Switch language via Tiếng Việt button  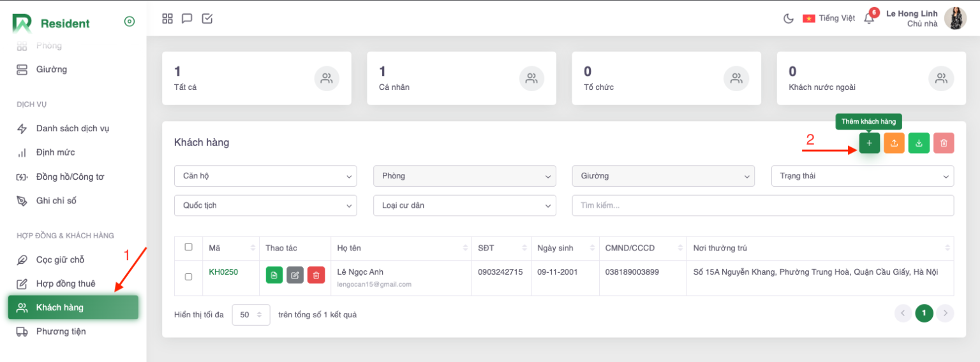tap(829, 18)
